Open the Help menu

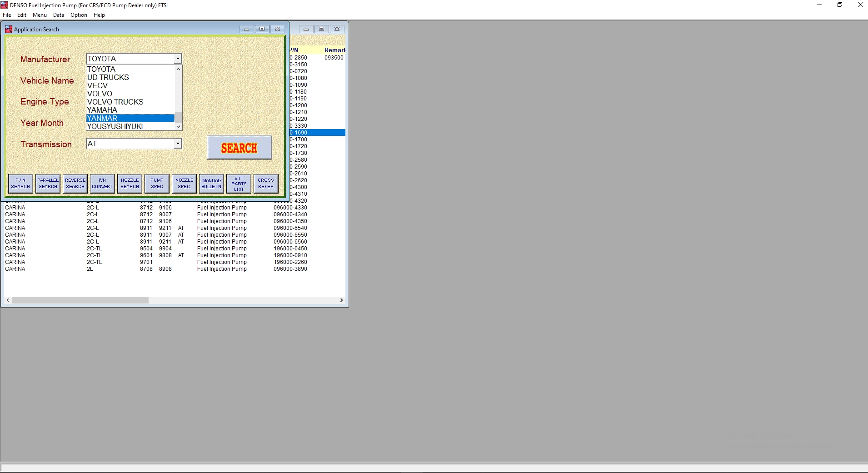(99, 15)
